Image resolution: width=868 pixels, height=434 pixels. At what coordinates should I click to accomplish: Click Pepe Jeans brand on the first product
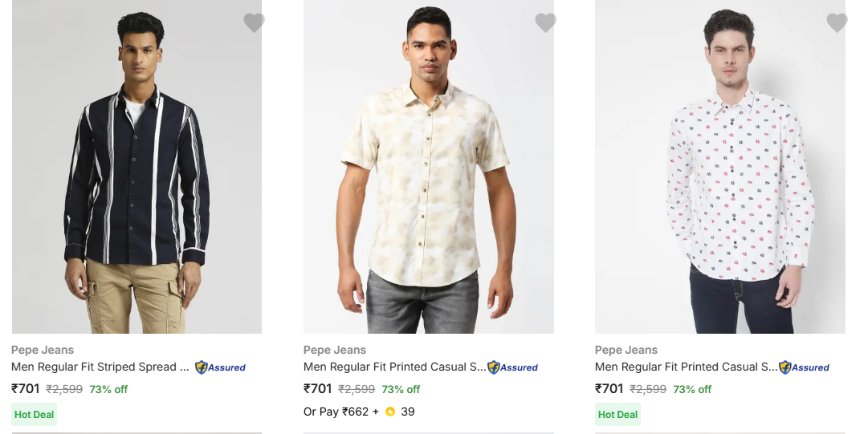(43, 350)
